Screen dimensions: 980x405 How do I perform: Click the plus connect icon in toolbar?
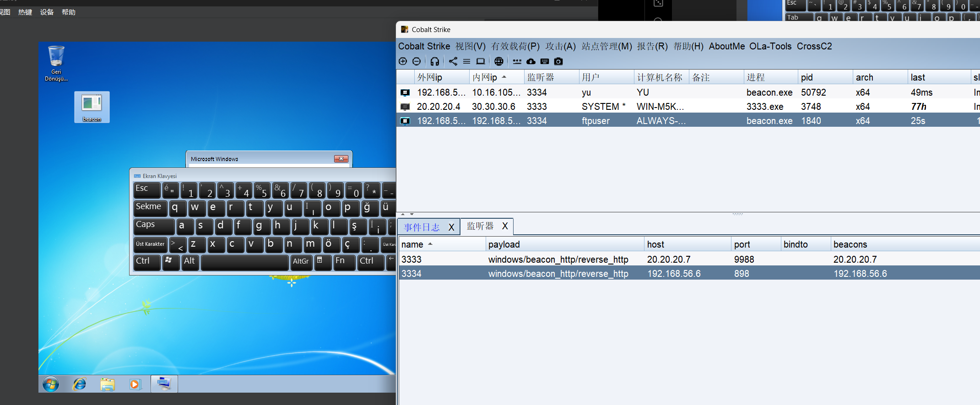click(403, 61)
